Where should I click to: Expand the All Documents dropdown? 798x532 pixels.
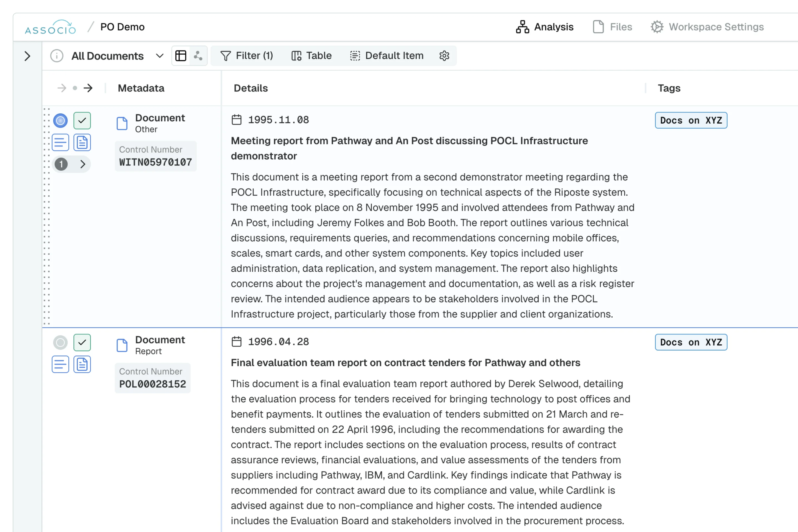[x=160, y=56]
